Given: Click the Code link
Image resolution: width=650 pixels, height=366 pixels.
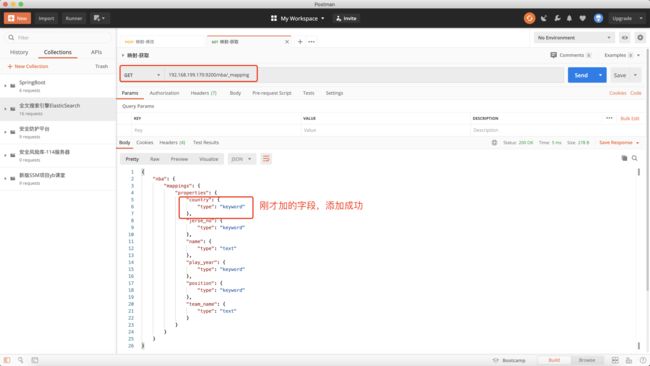Looking at the screenshot, I should 635,93.
